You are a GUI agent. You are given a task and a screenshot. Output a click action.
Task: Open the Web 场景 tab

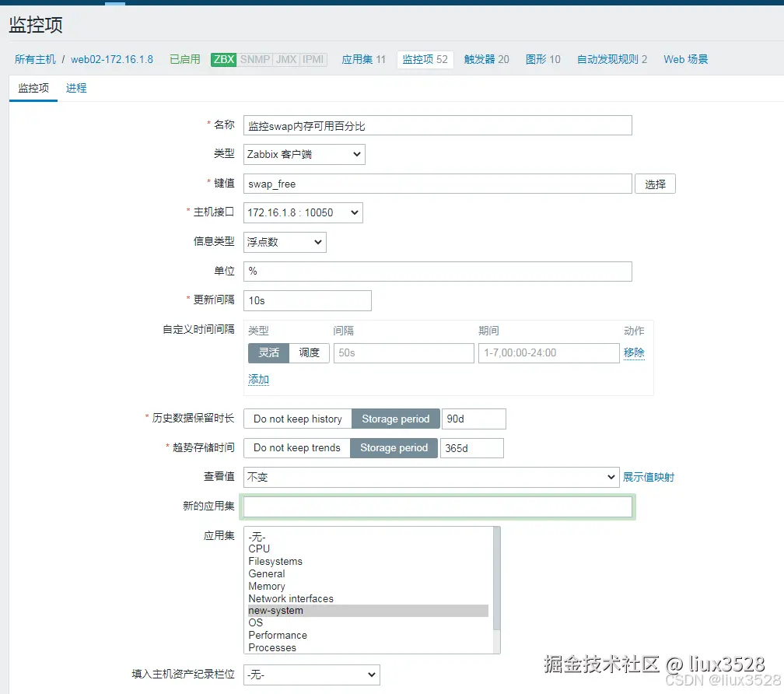[x=685, y=59]
